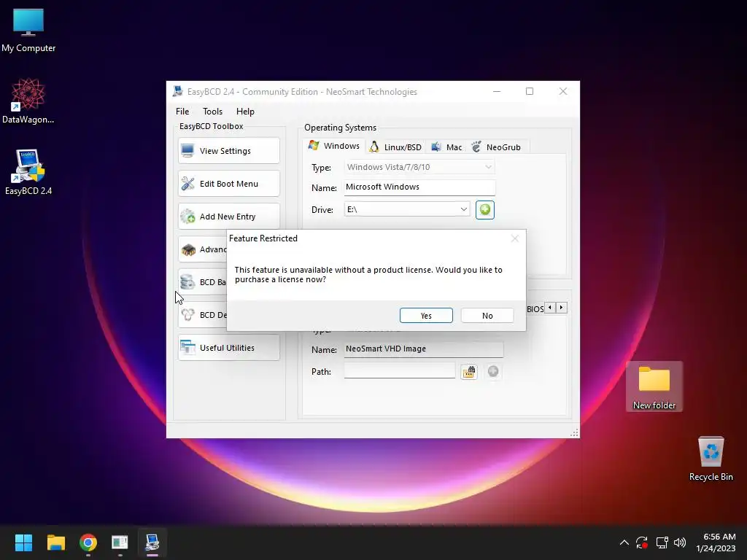Image resolution: width=747 pixels, height=560 pixels.
Task: Open Google Chrome from the taskbar
Action: pos(88,542)
